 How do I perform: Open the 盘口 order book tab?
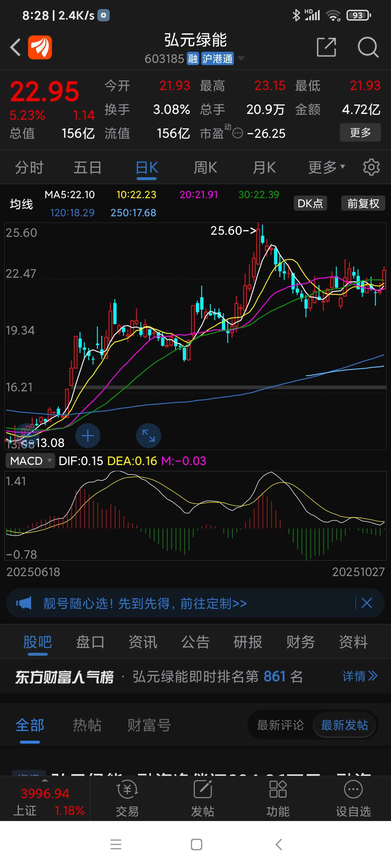[x=90, y=642]
